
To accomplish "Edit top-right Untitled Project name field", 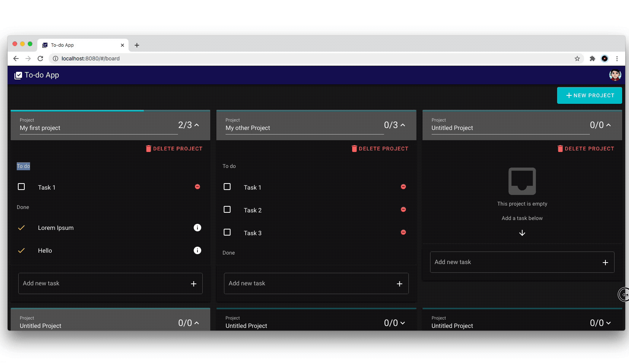I will pyautogui.click(x=510, y=128).
